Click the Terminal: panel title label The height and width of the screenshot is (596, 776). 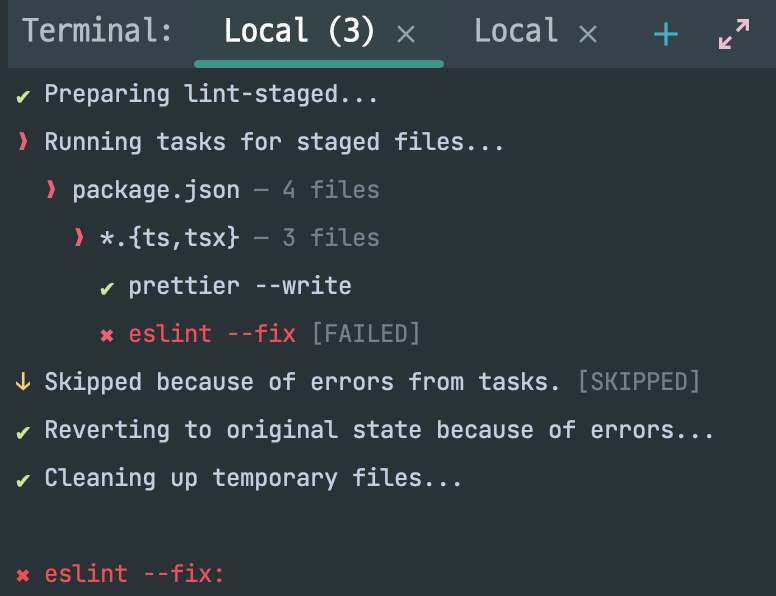pos(97,30)
